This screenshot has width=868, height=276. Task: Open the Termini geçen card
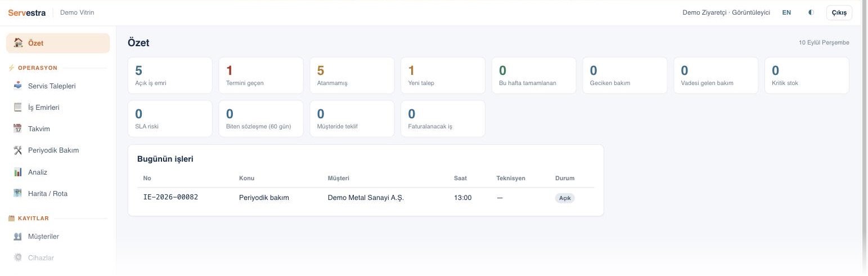coord(261,75)
